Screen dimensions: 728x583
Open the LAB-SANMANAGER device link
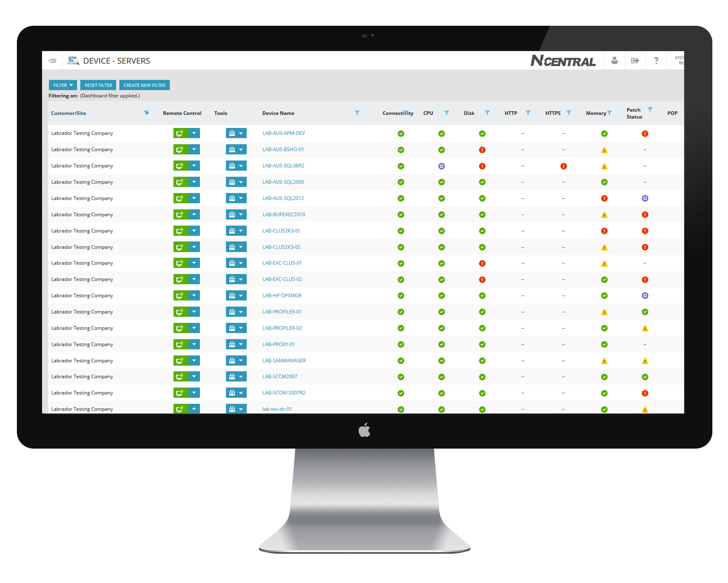284,361
